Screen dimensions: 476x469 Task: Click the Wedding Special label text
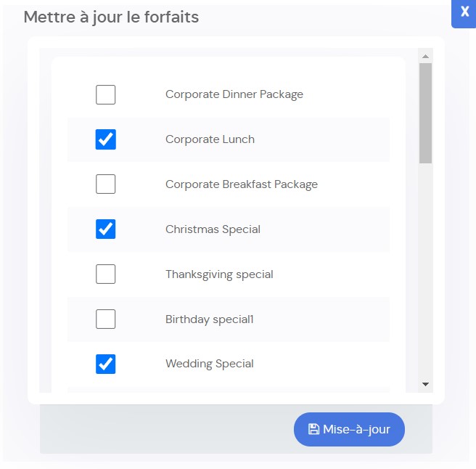pyautogui.click(x=210, y=364)
